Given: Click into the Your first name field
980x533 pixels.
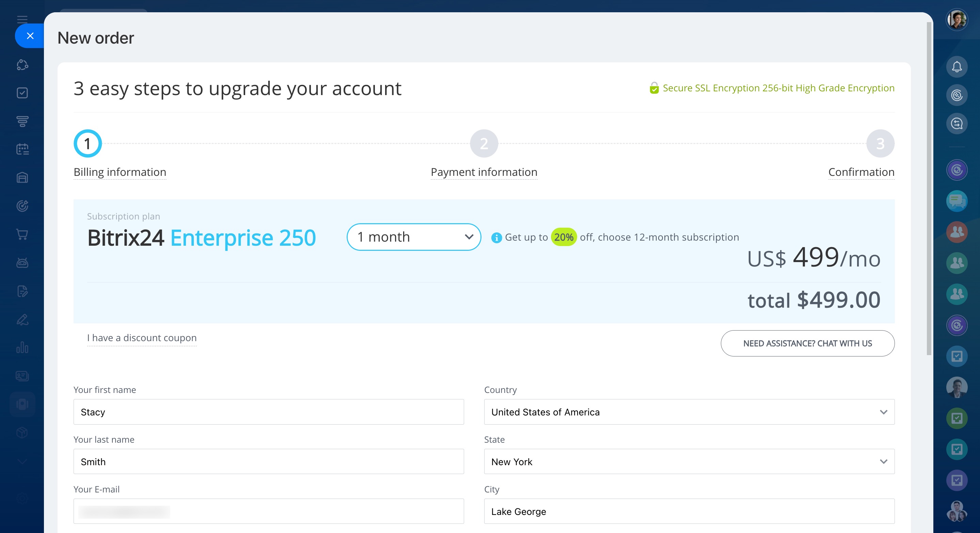Looking at the screenshot, I should [x=269, y=412].
